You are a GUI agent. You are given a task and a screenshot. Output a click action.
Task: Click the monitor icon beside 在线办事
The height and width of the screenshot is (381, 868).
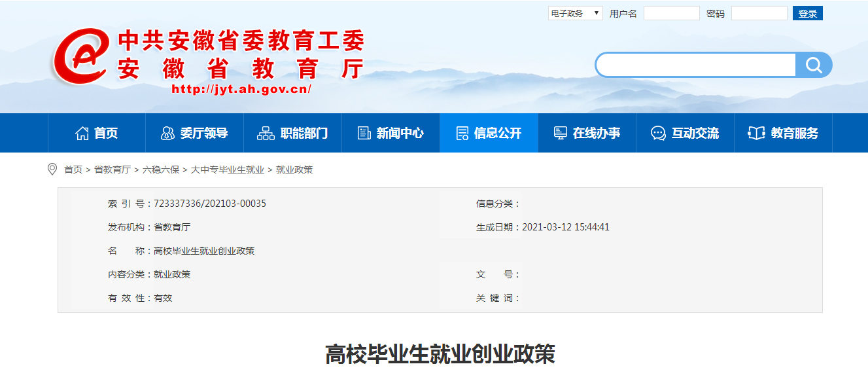(561, 133)
